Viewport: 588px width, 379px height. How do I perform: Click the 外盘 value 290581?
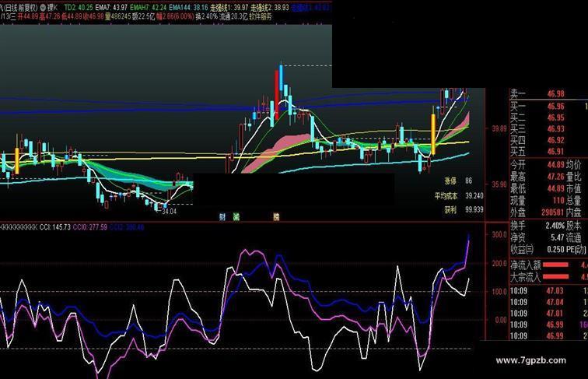tap(553, 212)
